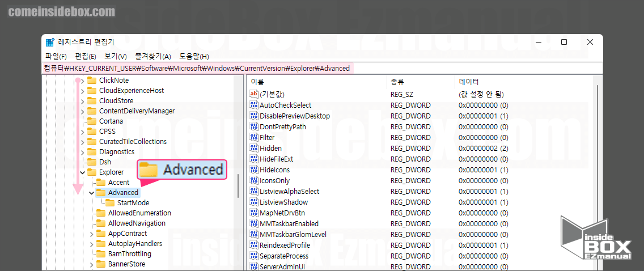644x271 pixels.
Task: Click the AutoCheckSelect DWORD icon
Action: pos(254,105)
